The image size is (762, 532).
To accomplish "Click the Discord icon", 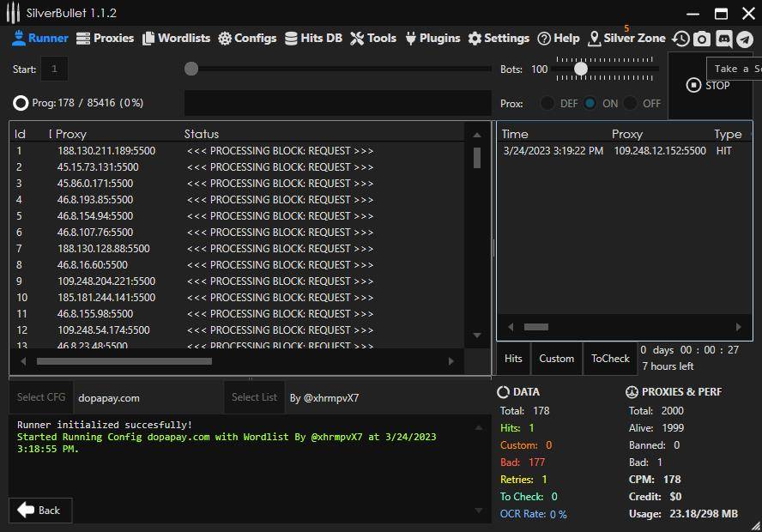I will [x=723, y=39].
